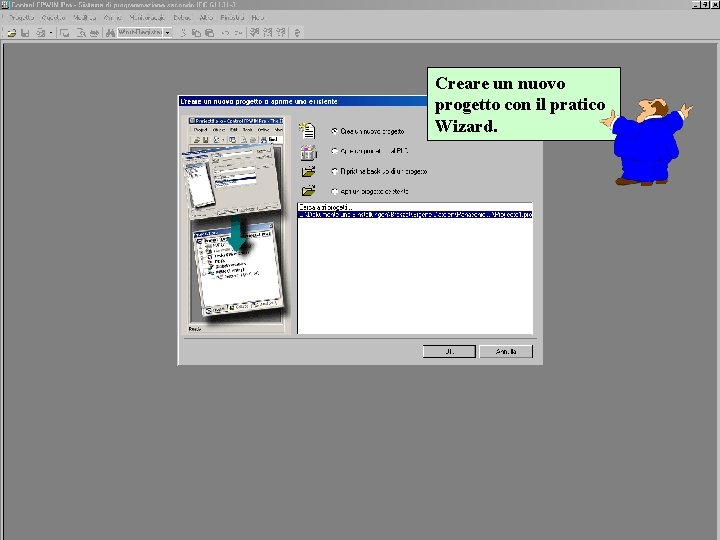This screenshot has width=720, height=540.
Task: Click the copy toolbar icon
Action: pyautogui.click(x=196, y=33)
